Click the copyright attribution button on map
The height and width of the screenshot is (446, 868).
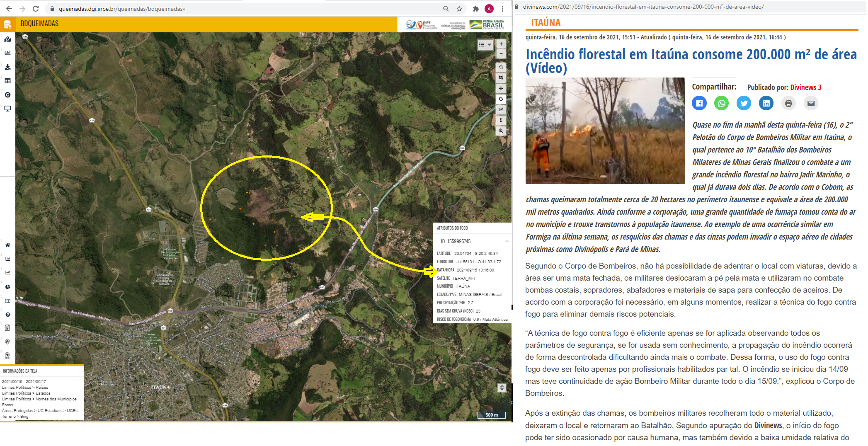pos(502,388)
